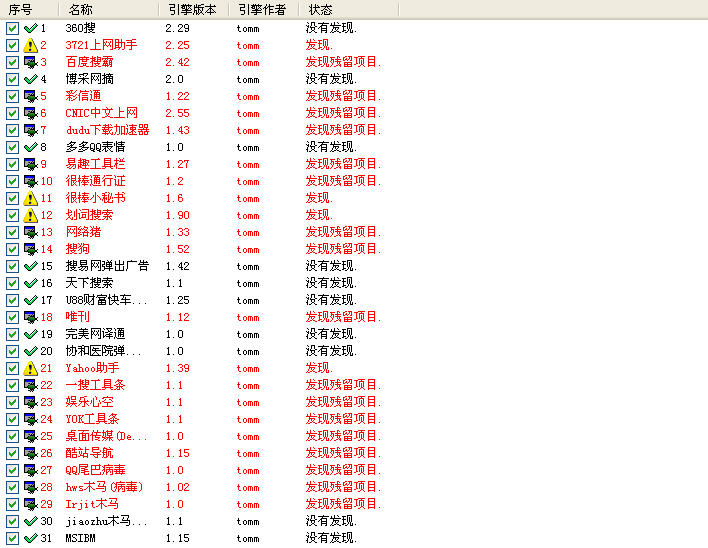Screen dimensions: 708x548
Task: Select the 协和医院弹... row name
Action: (x=103, y=351)
